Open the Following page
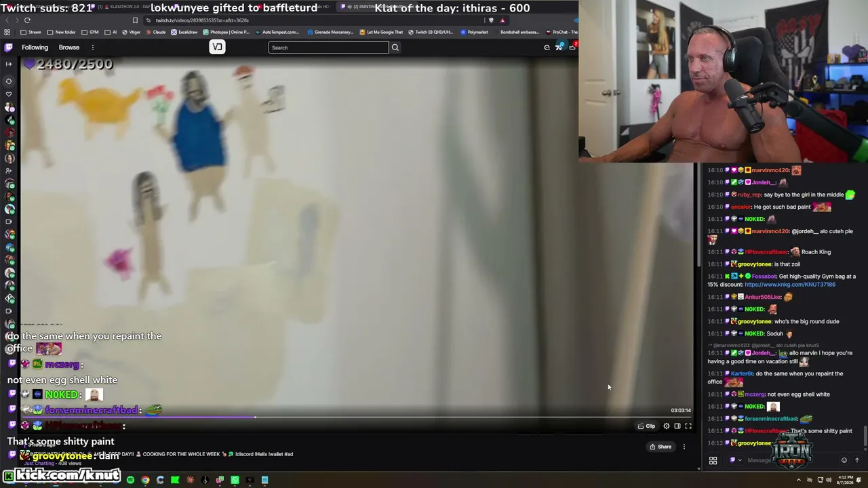The image size is (868, 488). [35, 47]
